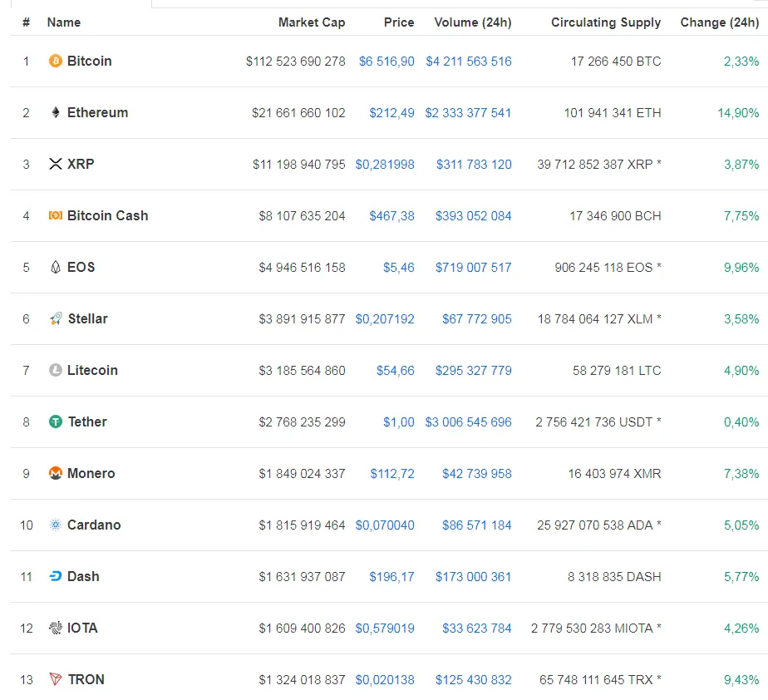Viewport: 768px width, 700px height.
Task: Open the EOS name link
Action: pyautogui.click(x=81, y=267)
